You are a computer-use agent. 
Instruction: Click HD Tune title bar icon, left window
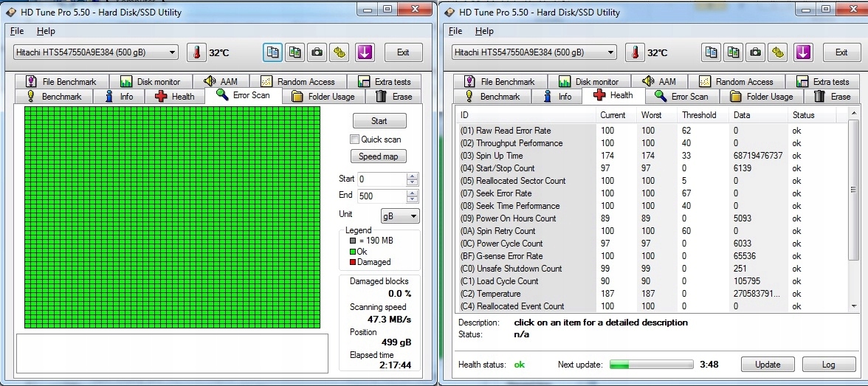[10, 12]
